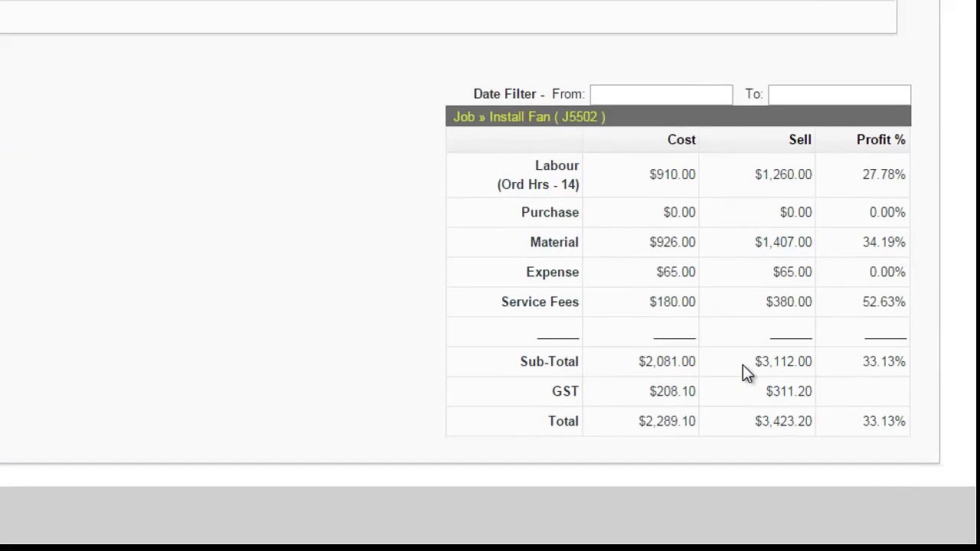Screen dimensions: 980x551
Task: Select the Cost column header
Action: coord(681,139)
